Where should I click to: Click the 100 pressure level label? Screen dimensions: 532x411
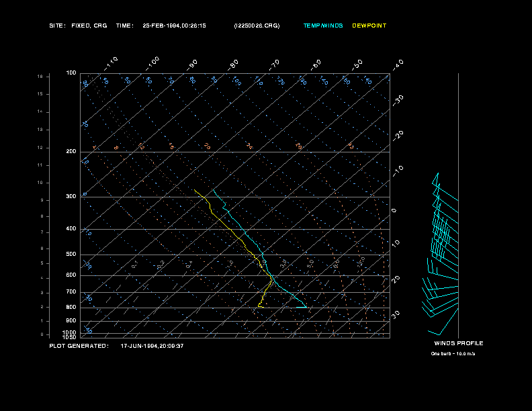click(71, 73)
